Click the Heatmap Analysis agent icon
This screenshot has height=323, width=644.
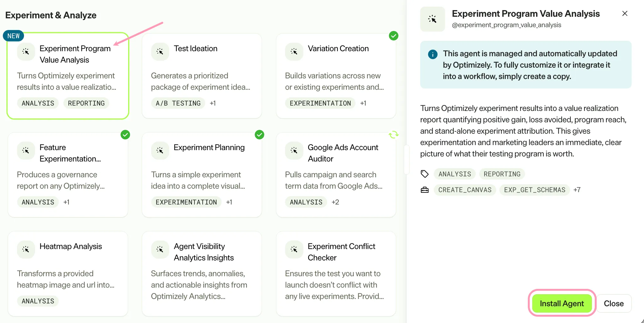26,249
